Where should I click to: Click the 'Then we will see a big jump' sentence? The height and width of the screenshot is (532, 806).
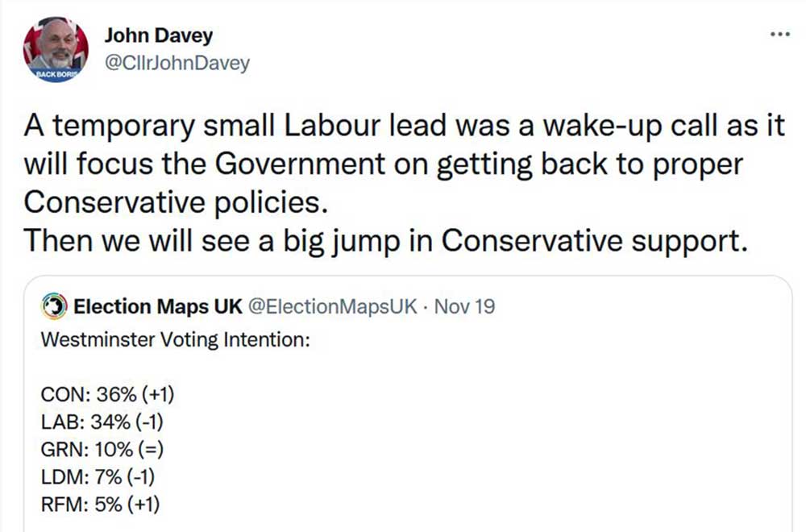coord(380,240)
